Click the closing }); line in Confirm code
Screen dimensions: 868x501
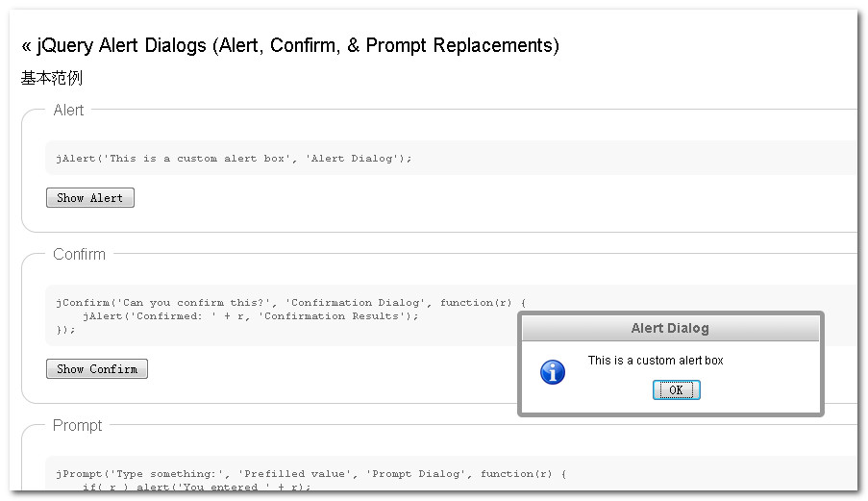click(x=65, y=330)
